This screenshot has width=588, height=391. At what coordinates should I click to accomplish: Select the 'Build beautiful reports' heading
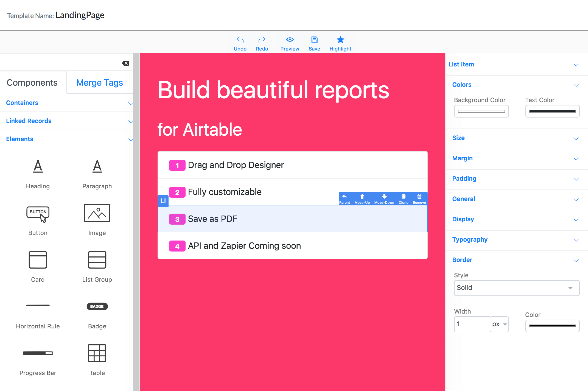pos(273,90)
